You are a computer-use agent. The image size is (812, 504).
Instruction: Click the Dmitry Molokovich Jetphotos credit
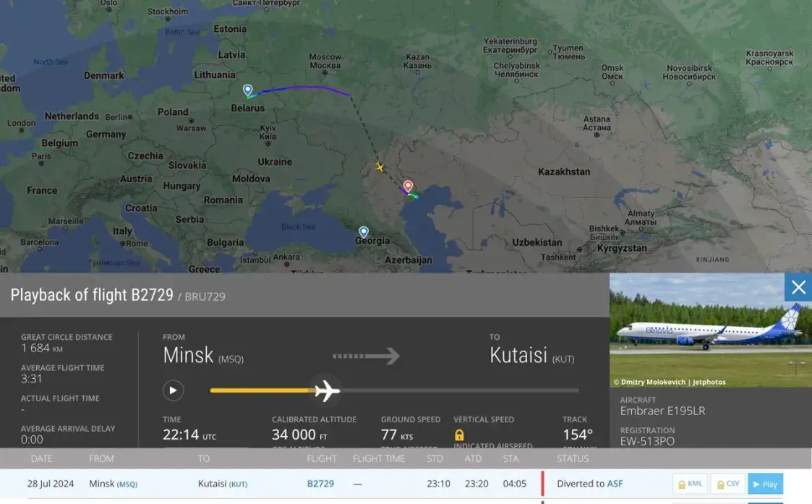[669, 382]
